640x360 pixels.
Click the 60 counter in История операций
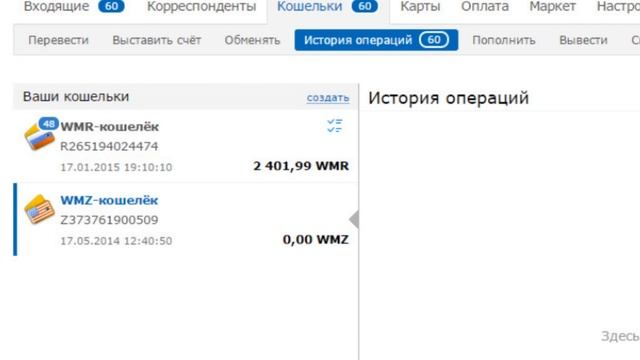(434, 40)
